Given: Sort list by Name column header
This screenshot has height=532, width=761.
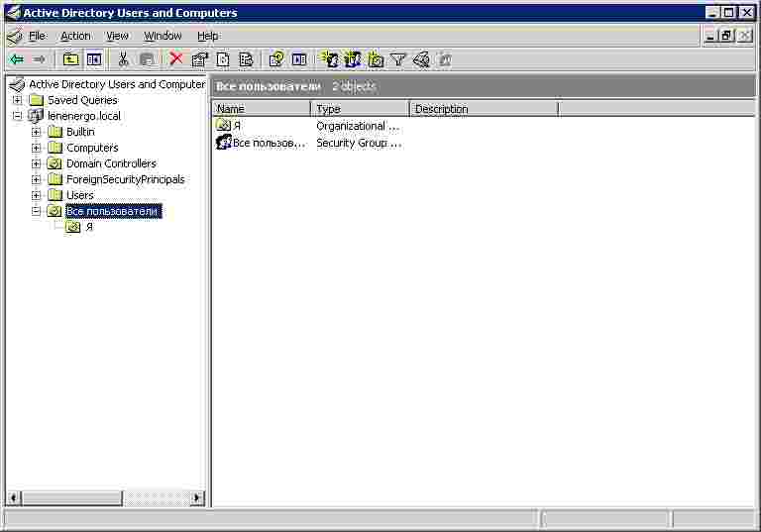Looking at the screenshot, I should tap(262, 109).
